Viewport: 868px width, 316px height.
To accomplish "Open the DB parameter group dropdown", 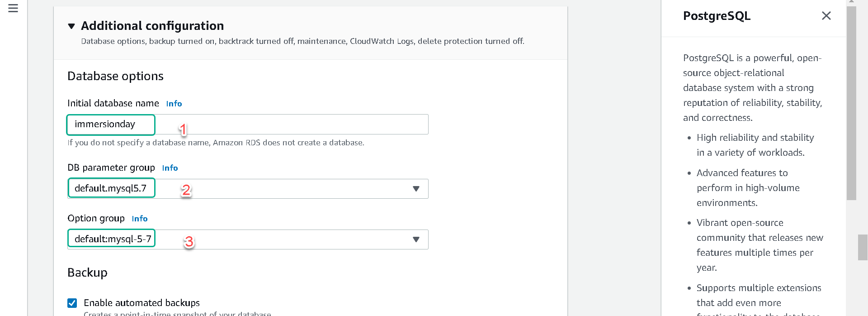I will (248, 188).
